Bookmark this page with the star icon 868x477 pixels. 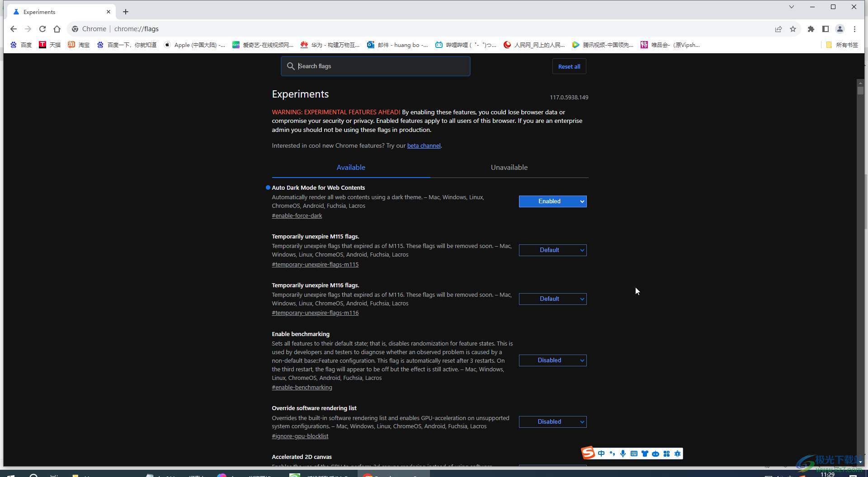point(793,29)
